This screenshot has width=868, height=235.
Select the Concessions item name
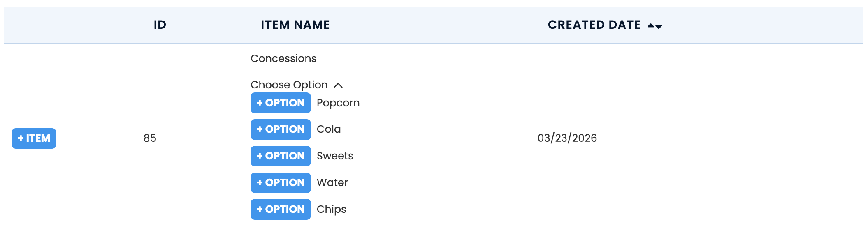coord(283,58)
